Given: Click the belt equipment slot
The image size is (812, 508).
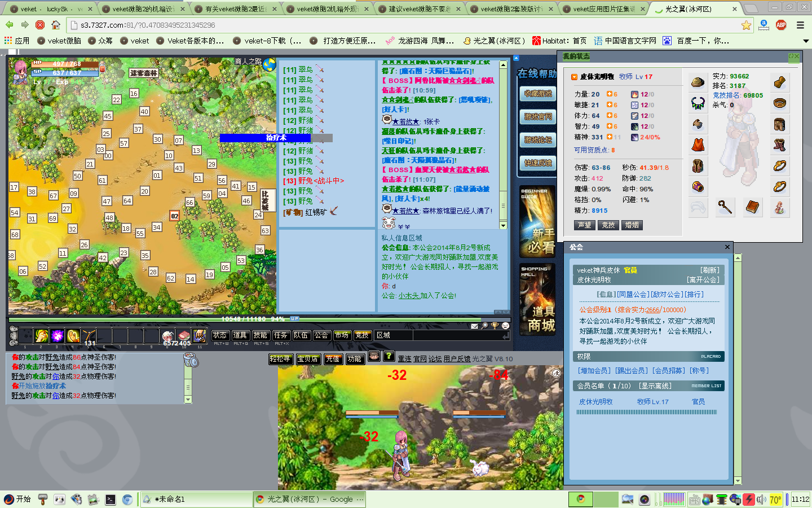Looking at the screenshot, I should click(x=780, y=103).
